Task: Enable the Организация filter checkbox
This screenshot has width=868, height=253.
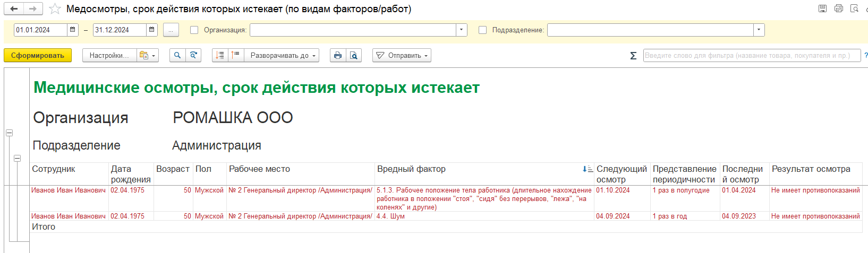Action: point(194,30)
